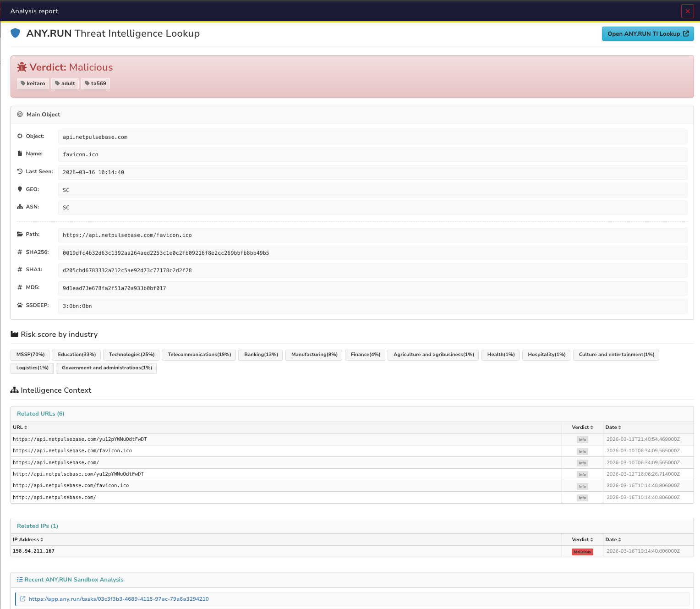Select the Telecommunications(19%) industry badge
This screenshot has height=609, width=700.
point(199,355)
